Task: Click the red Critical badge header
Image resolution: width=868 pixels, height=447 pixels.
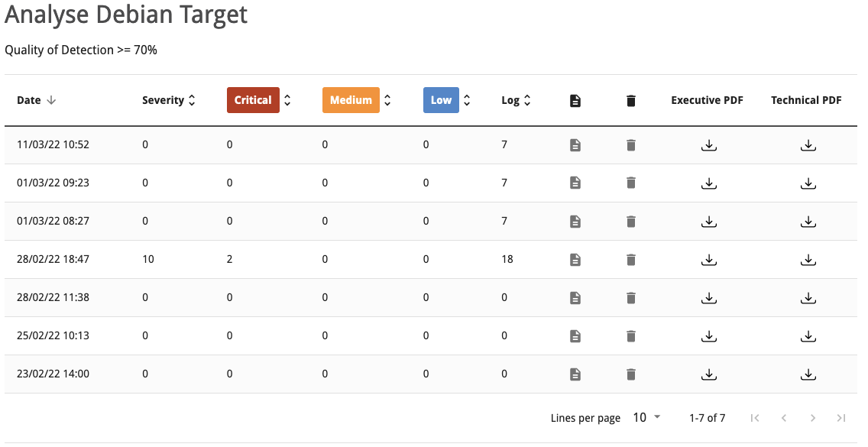Action: [x=253, y=100]
